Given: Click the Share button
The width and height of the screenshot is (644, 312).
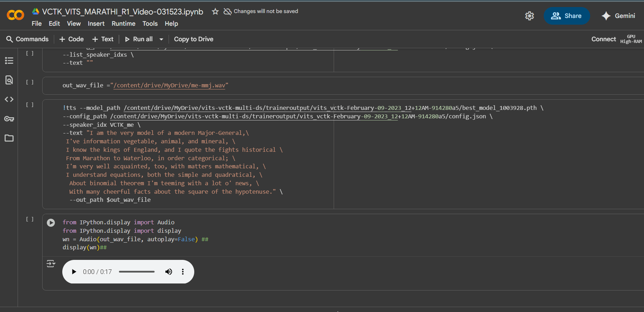Looking at the screenshot, I should 567,16.
